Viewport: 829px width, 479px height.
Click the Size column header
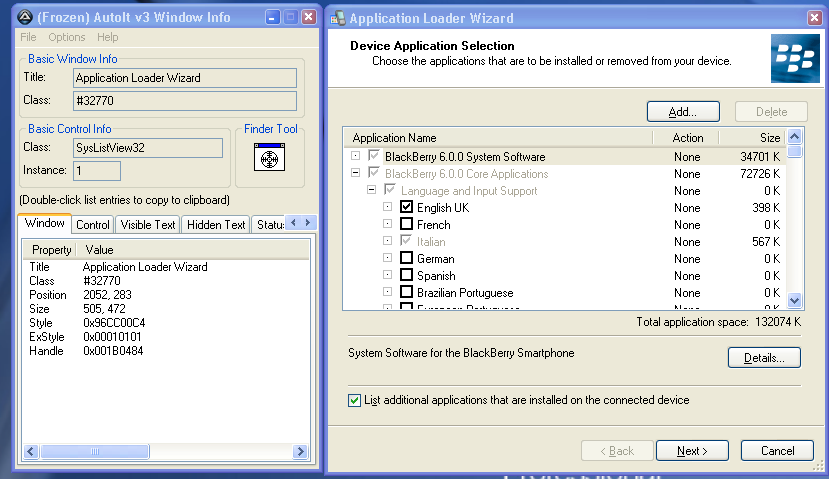[752, 138]
